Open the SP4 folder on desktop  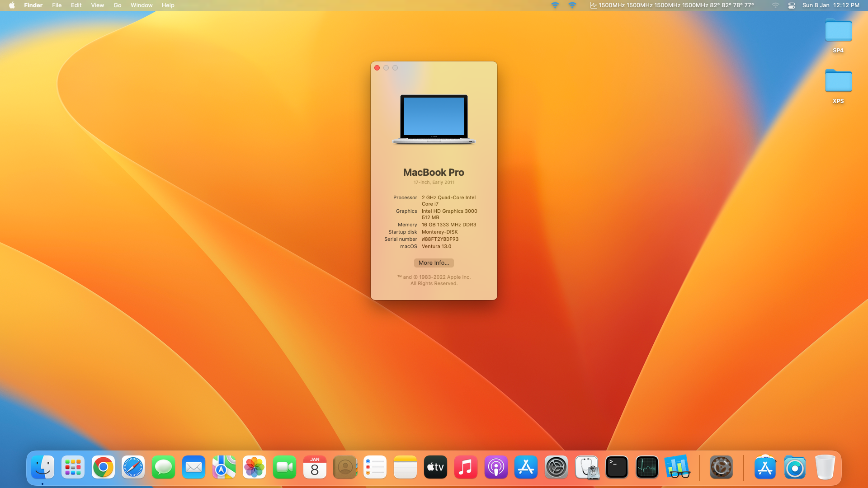coord(838,32)
